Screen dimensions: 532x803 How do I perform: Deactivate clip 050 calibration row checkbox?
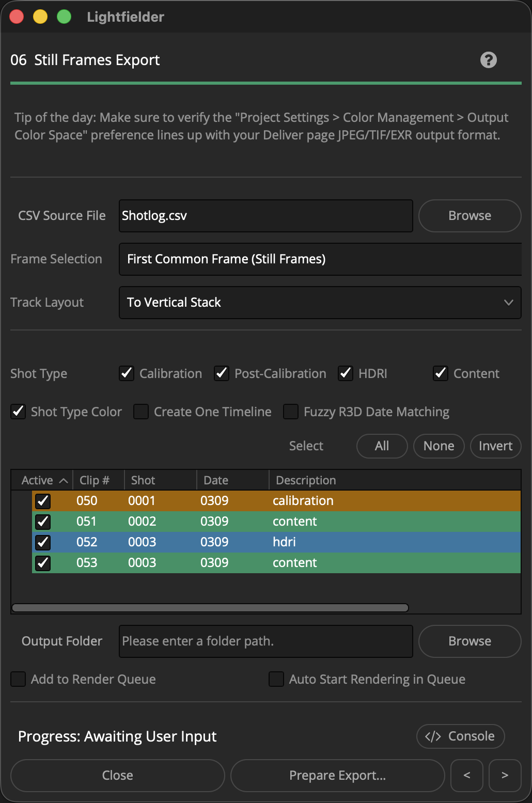[x=43, y=501]
